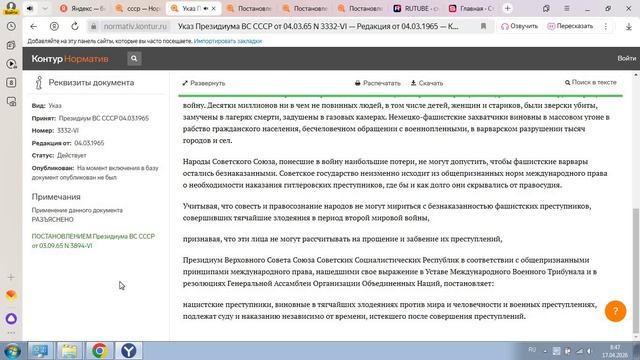Open the site search magnifier button
This screenshot has width=640, height=360.
pyautogui.click(x=134, y=59)
